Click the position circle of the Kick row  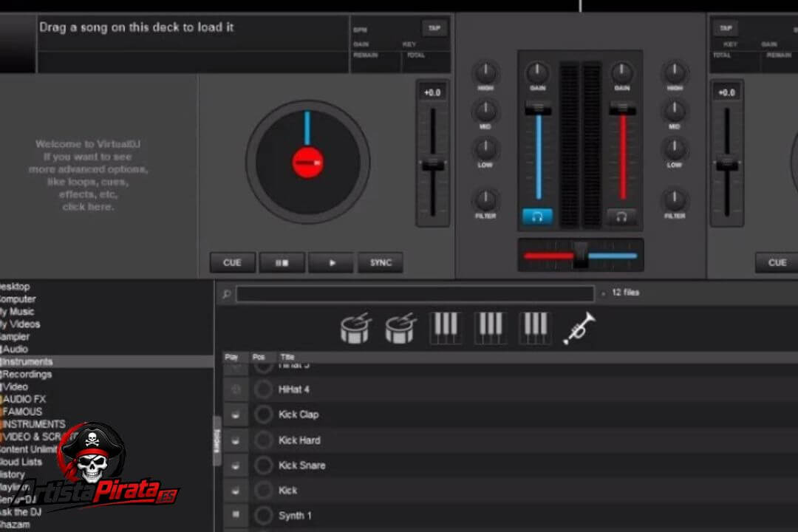coord(263,491)
